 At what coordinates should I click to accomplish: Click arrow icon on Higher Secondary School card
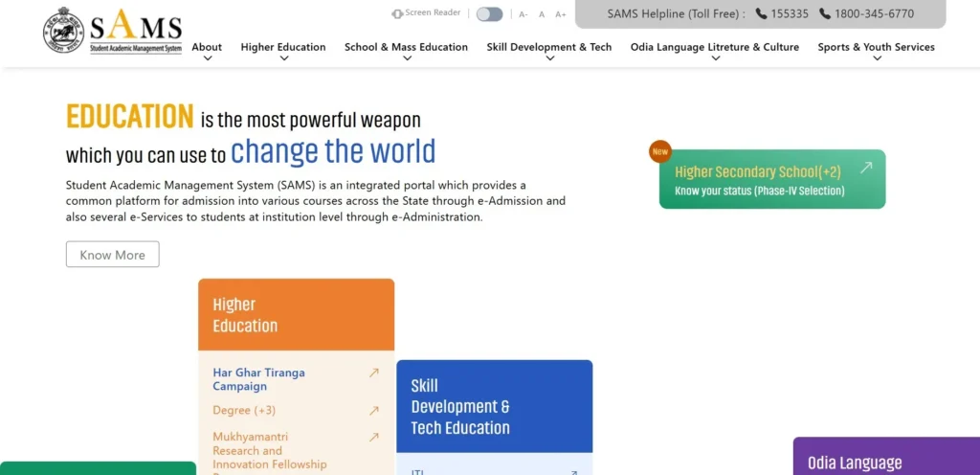pyautogui.click(x=865, y=168)
